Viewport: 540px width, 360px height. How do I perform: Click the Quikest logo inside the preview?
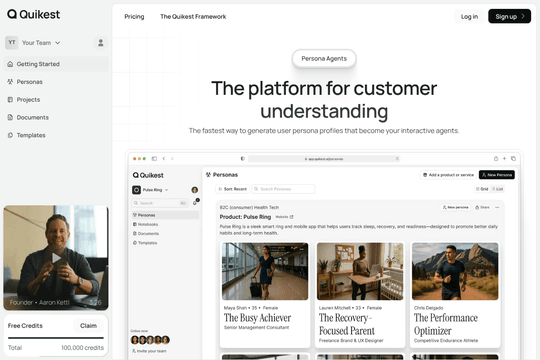148,175
